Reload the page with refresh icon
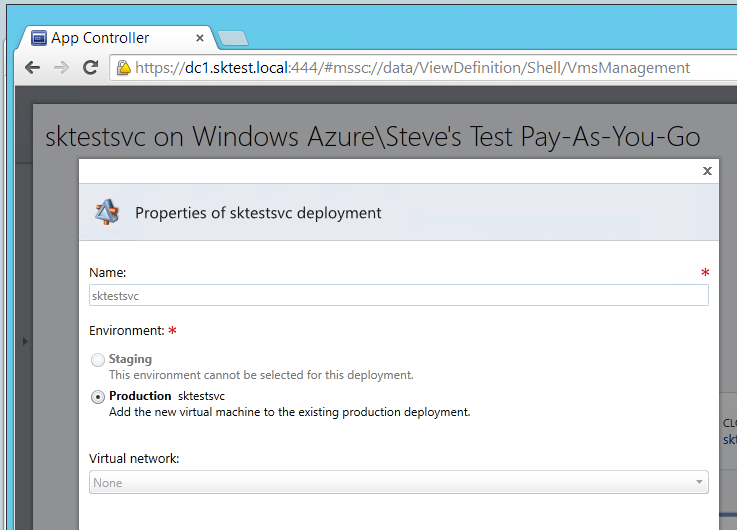The image size is (737, 530). [x=90, y=68]
